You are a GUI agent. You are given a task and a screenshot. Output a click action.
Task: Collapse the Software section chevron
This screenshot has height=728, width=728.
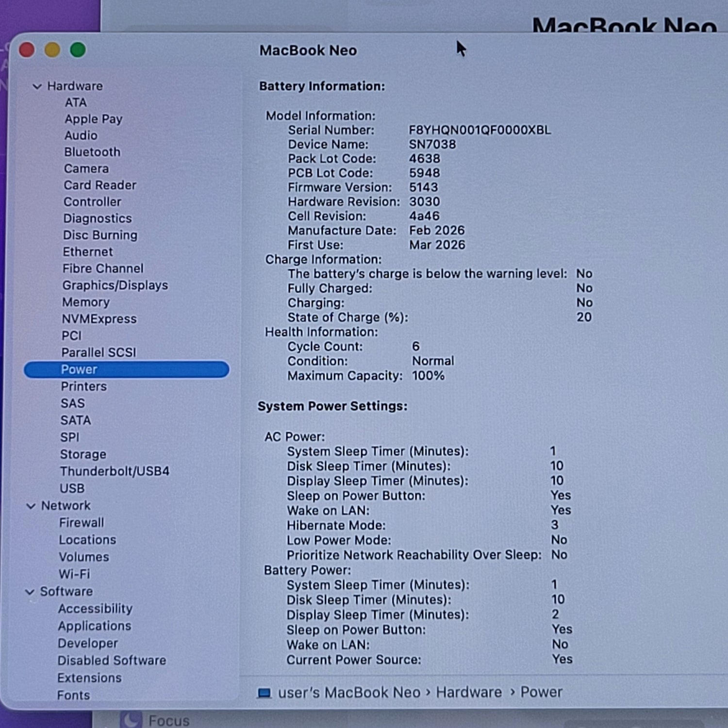(30, 592)
